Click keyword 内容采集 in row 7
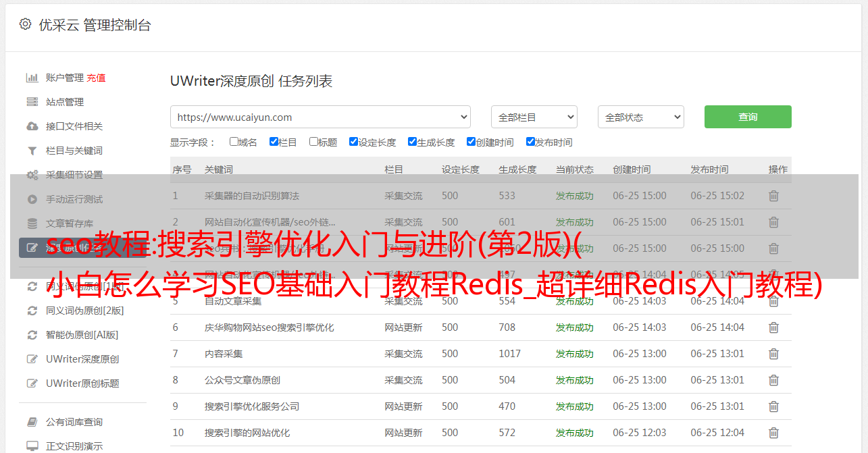The height and width of the screenshot is (453, 868). (x=224, y=354)
